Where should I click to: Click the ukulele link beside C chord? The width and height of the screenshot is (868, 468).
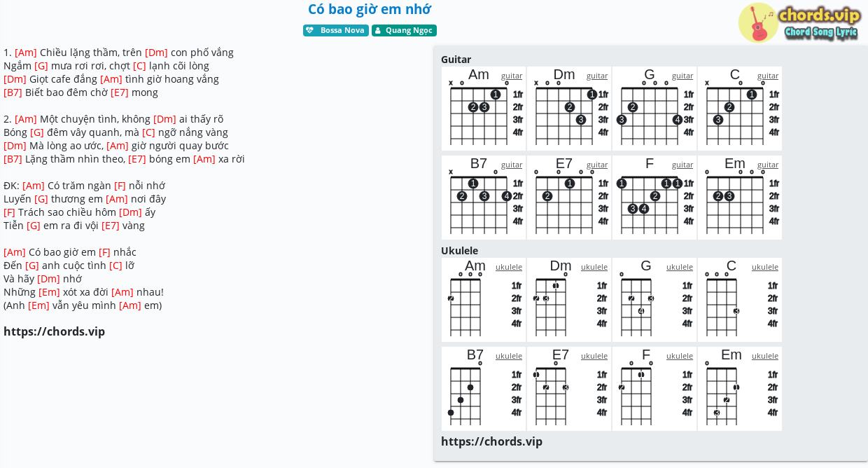coord(765,267)
